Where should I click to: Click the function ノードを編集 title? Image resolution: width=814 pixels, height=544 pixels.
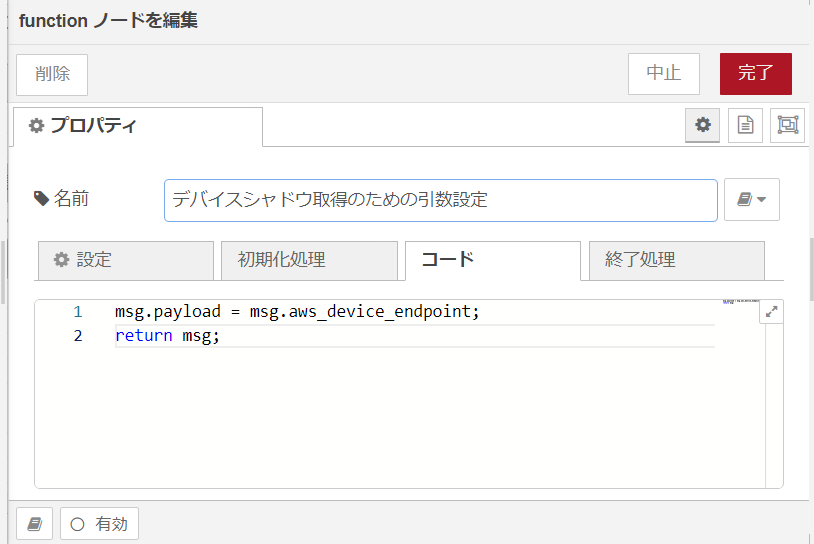108,21
